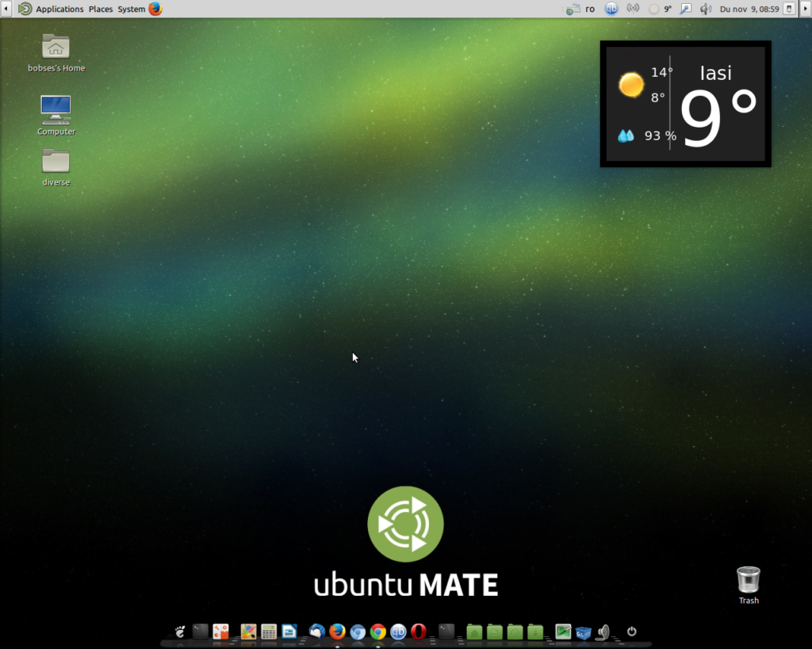Screen dimensions: 812x649
Task: Open the speaker sound icon in dock
Action: (x=603, y=632)
